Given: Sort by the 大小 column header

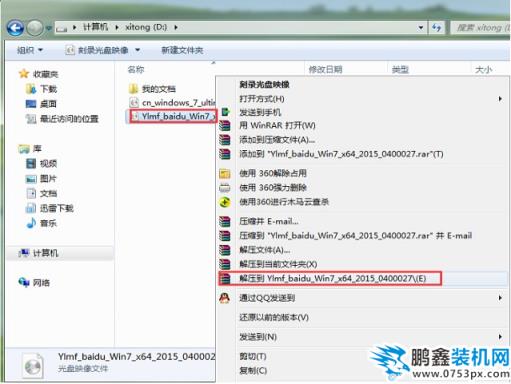Looking at the screenshot, I should (483, 69).
